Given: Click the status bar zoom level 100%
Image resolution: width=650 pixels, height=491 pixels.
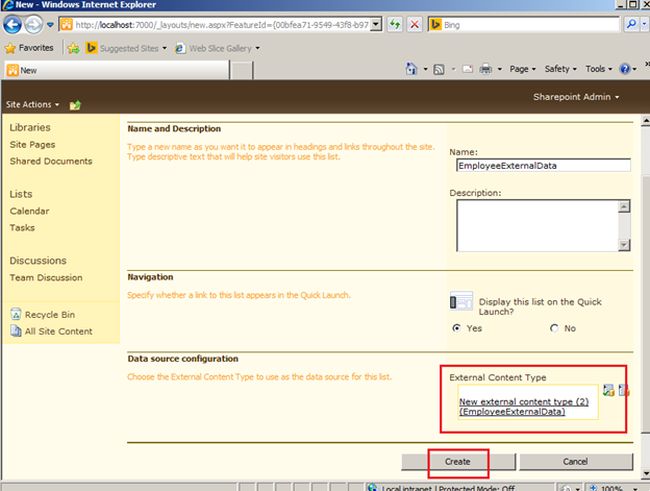Looking at the screenshot, I should tap(611, 488).
